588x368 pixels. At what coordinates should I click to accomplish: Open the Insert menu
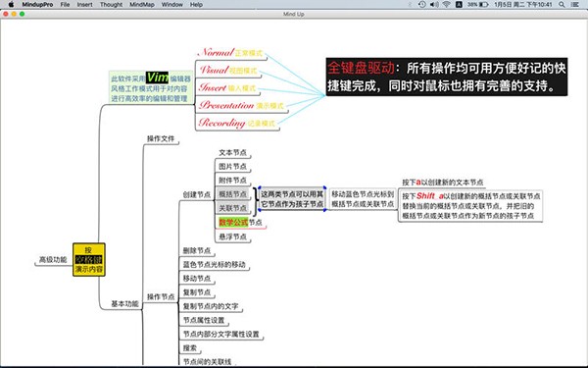tap(84, 5)
